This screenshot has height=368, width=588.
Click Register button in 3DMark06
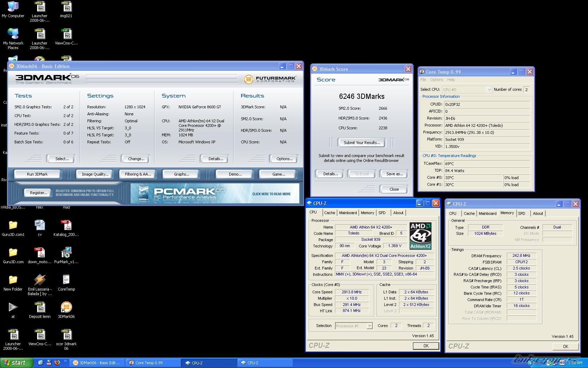(38, 193)
